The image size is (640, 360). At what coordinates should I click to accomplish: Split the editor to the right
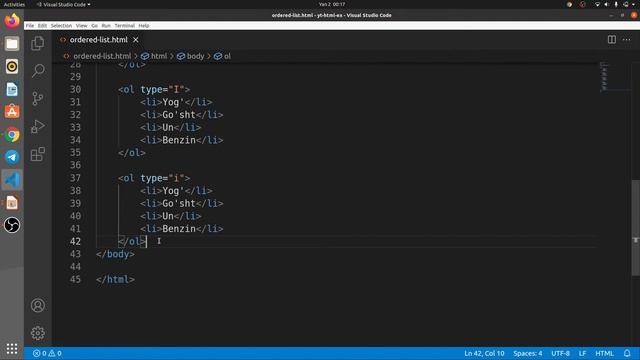(x=611, y=40)
